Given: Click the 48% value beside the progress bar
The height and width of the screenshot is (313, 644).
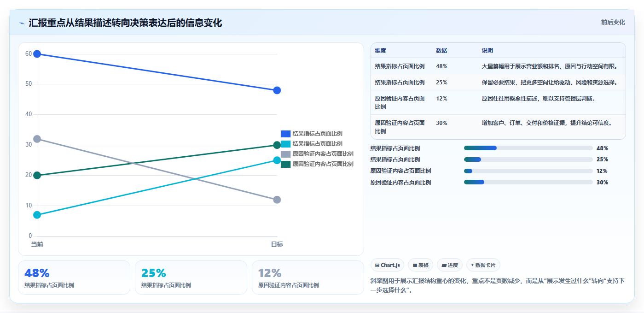Looking at the screenshot, I should point(602,148).
